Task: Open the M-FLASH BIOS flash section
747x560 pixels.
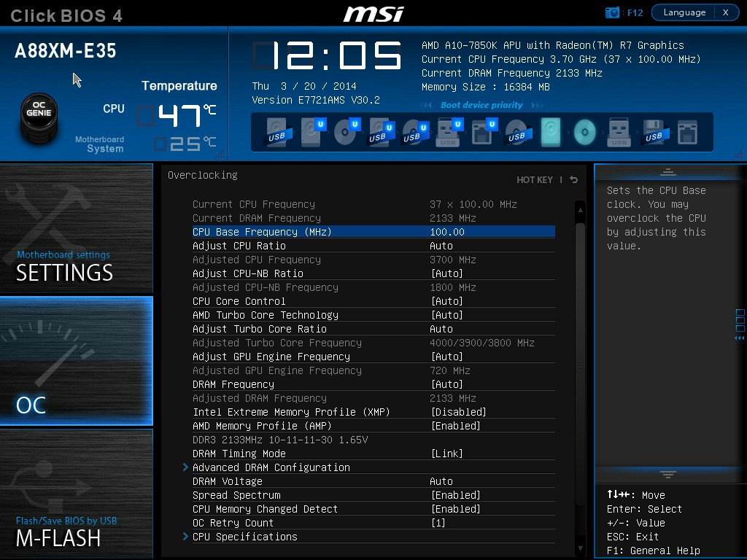Action: click(76, 494)
